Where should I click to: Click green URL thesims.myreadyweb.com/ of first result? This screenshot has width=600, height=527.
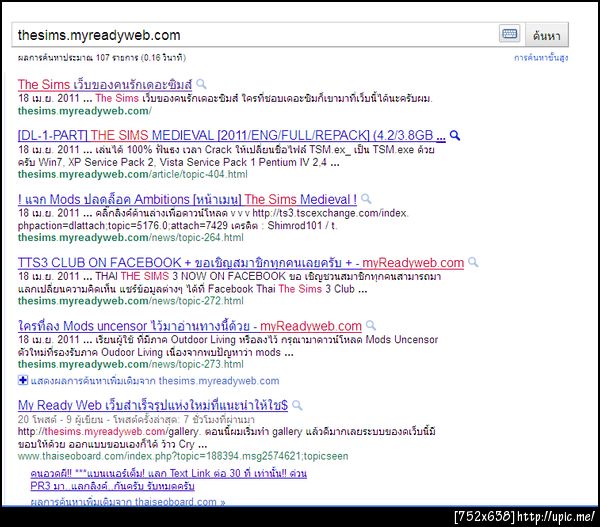tap(85, 111)
